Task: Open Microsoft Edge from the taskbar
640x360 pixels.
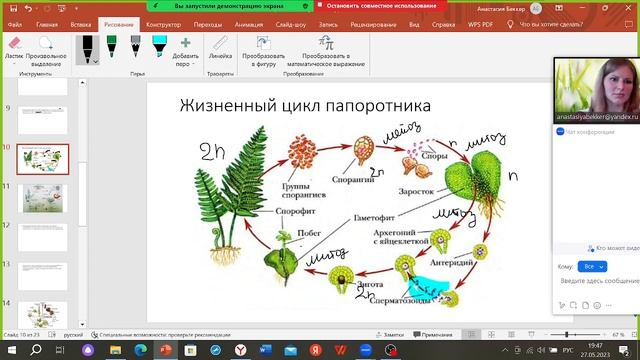Action: pos(141,350)
